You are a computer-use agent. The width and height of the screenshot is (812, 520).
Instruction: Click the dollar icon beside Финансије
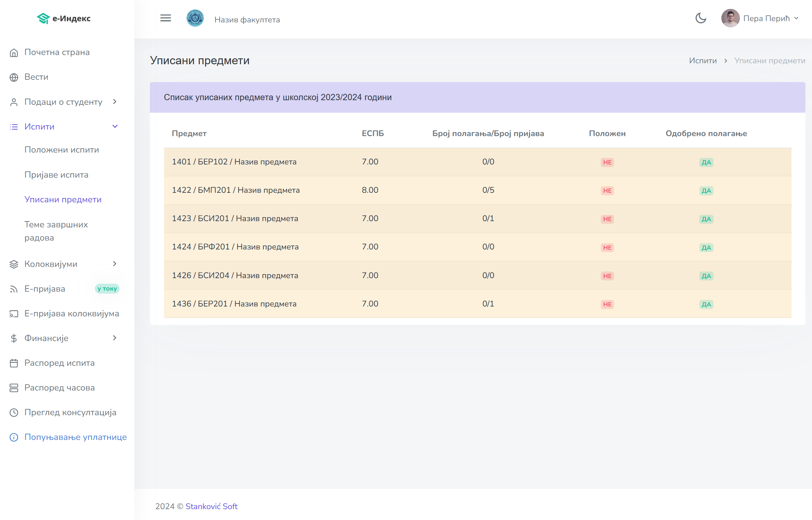(14, 338)
